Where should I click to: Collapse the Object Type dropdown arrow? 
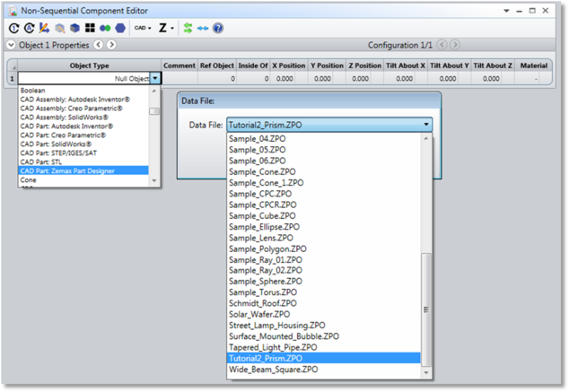tap(155, 79)
